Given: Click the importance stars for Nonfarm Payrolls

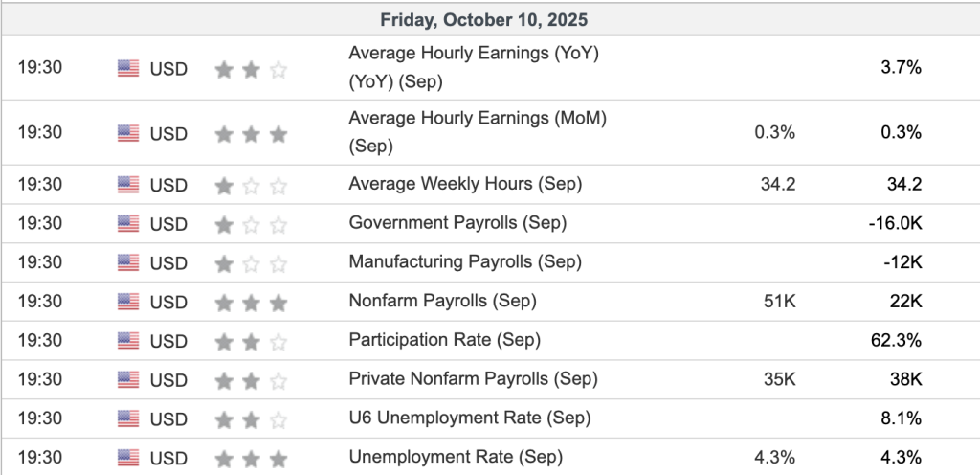Looking at the screenshot, I should 251,303.
